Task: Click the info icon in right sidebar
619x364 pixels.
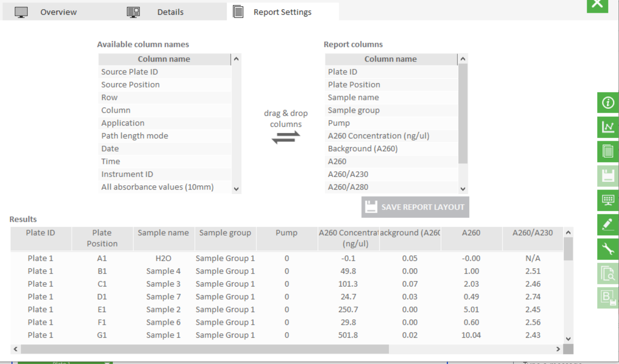Action: coord(608,103)
